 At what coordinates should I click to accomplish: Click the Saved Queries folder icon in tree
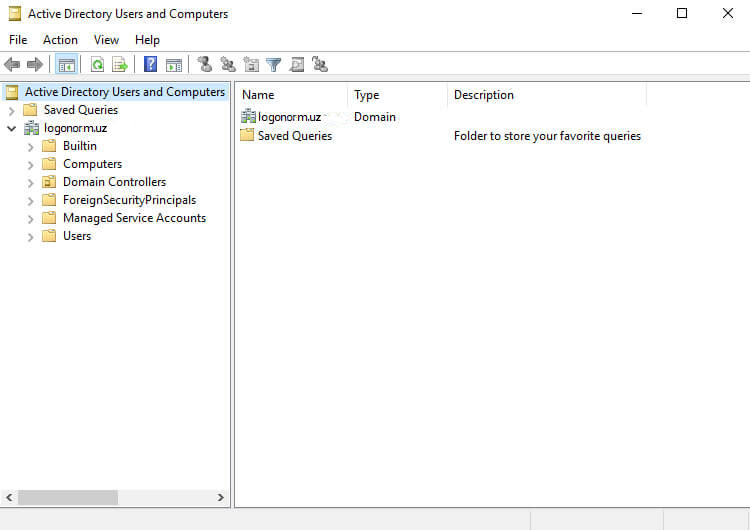click(30, 110)
